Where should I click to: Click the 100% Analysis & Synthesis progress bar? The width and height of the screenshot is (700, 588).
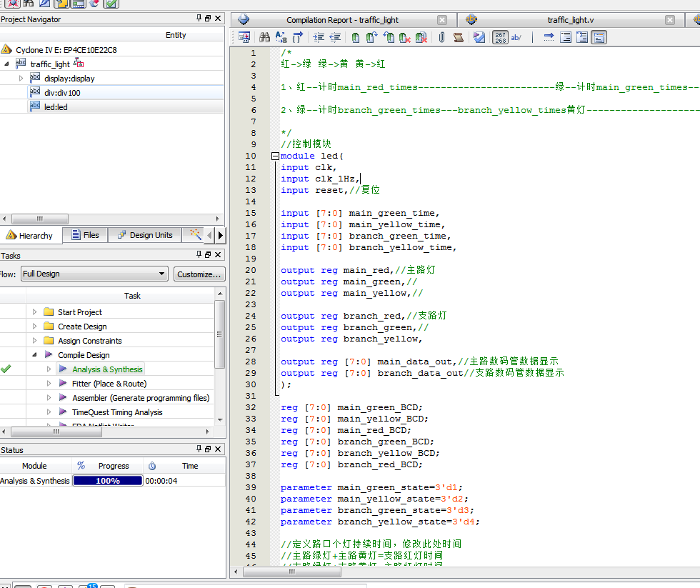pos(108,481)
